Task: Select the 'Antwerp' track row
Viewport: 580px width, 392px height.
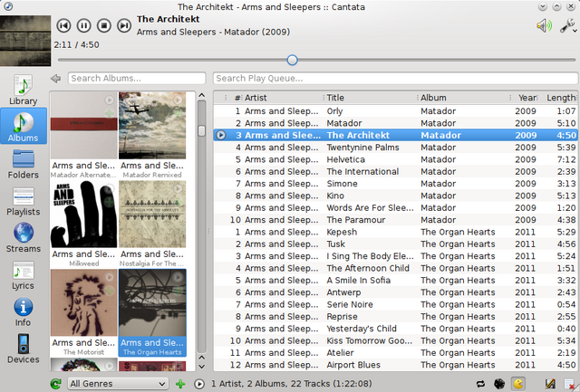Action: [395, 292]
